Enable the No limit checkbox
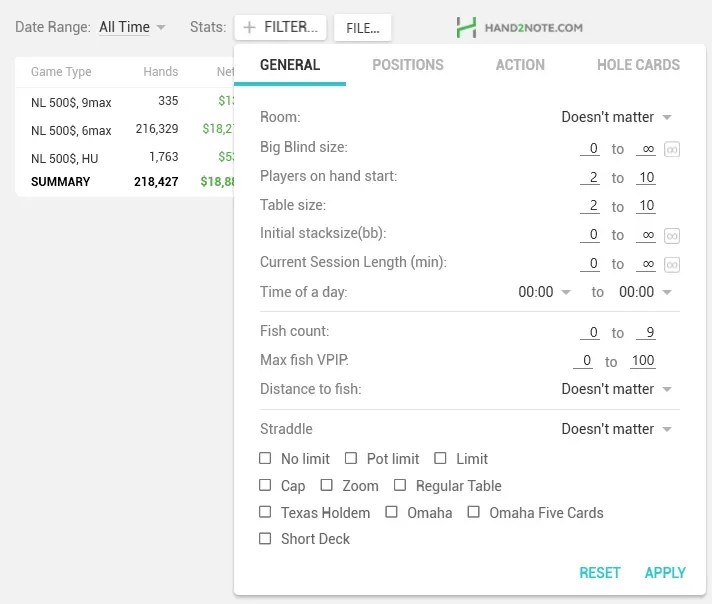Image resolution: width=712 pixels, height=604 pixels. tap(265, 459)
